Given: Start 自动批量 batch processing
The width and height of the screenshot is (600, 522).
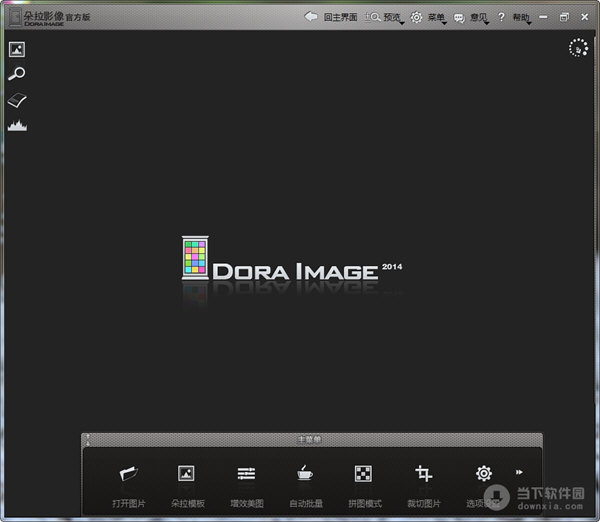Looking at the screenshot, I should click(x=305, y=486).
